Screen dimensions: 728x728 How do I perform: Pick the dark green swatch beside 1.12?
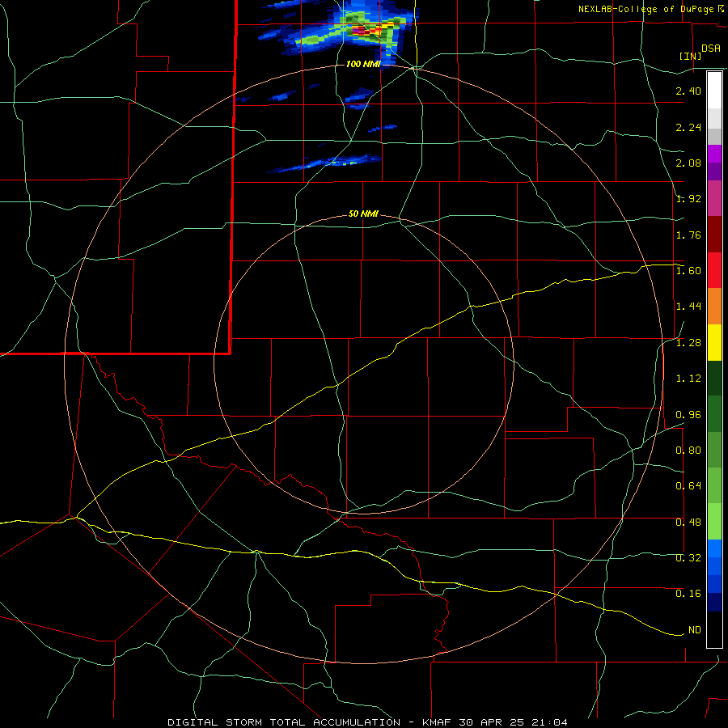[714, 378]
